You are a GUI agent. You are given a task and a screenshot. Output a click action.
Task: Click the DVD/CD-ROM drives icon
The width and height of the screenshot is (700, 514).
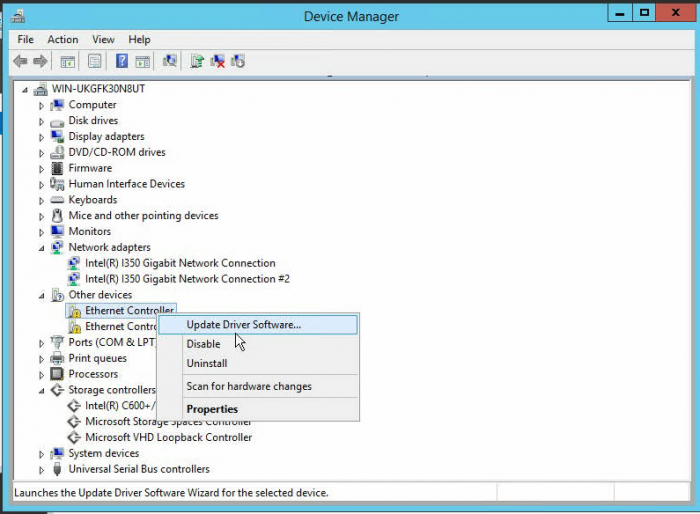(57, 153)
